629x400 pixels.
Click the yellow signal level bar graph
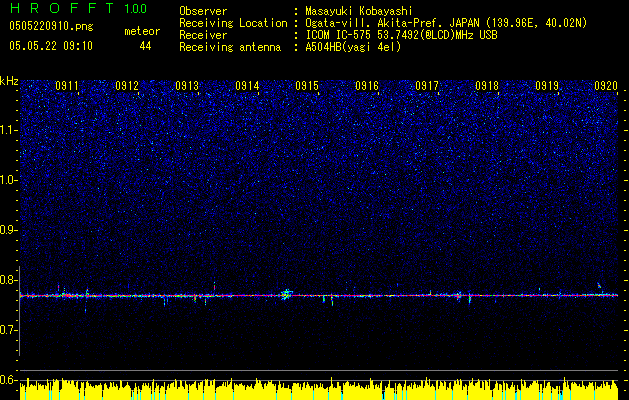(319, 389)
